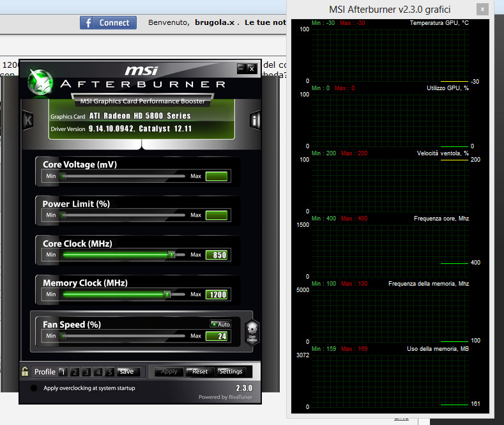Click the Frequenza core graph

[x=390, y=251]
